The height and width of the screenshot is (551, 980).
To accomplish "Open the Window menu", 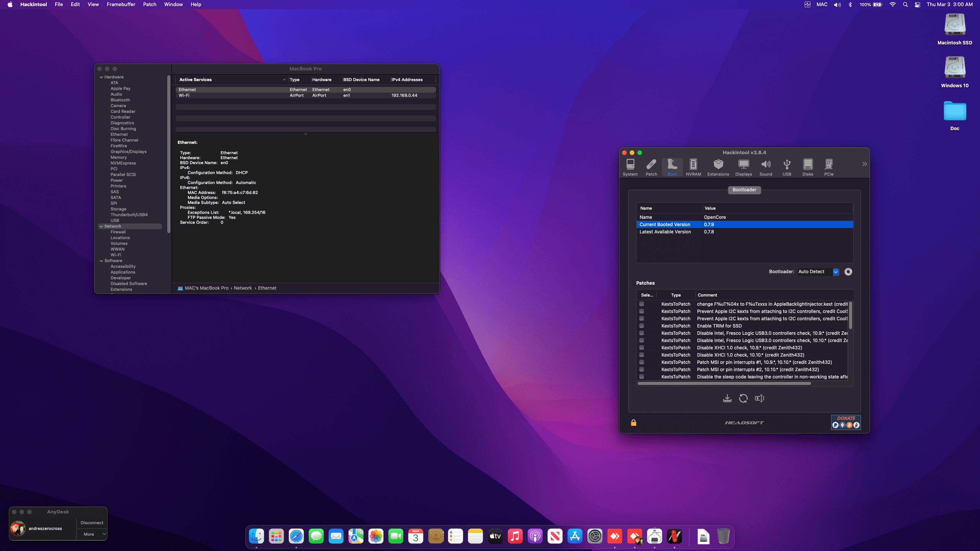I will [x=173, y=5].
